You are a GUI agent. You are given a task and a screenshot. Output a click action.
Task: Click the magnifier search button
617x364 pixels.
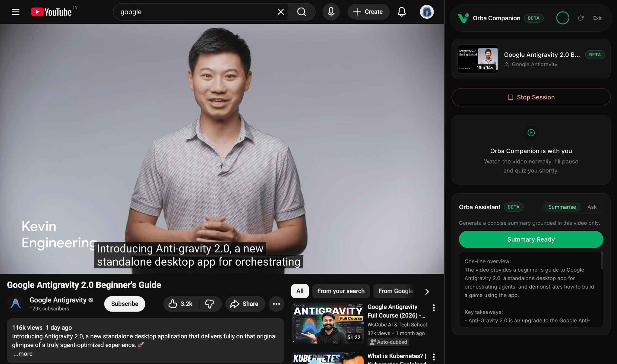coord(302,12)
